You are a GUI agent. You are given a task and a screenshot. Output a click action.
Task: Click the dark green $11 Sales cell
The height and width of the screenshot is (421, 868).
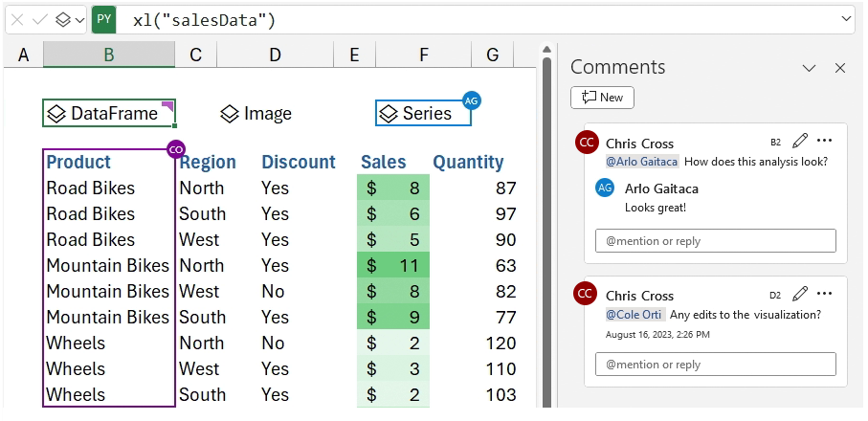click(394, 265)
